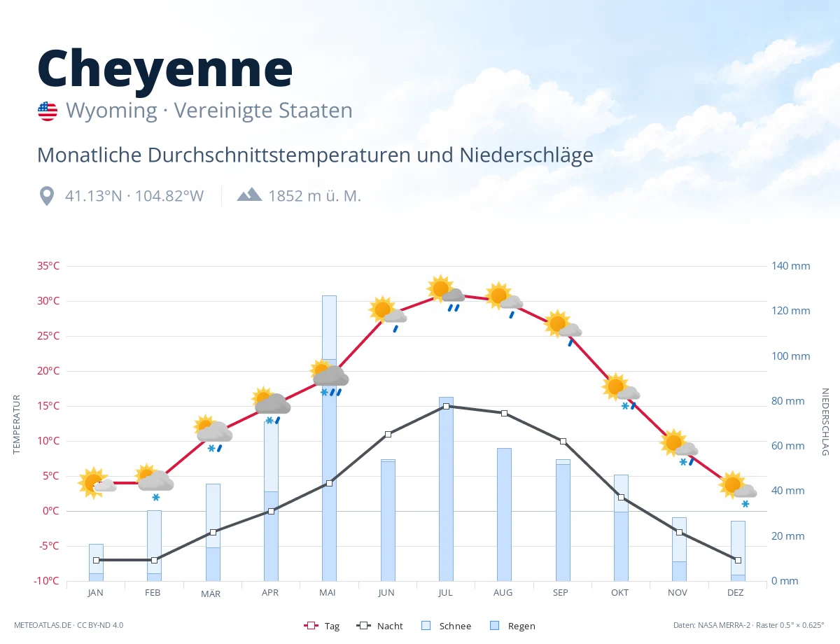
Task: Click the elevation text '1852 m ü. M.'
Action: pyautogui.click(x=315, y=196)
